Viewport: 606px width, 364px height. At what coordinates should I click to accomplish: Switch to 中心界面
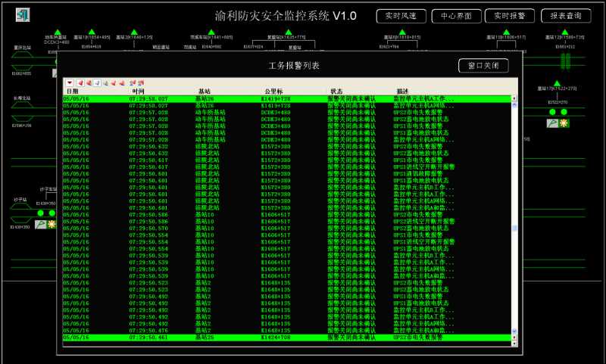click(457, 16)
